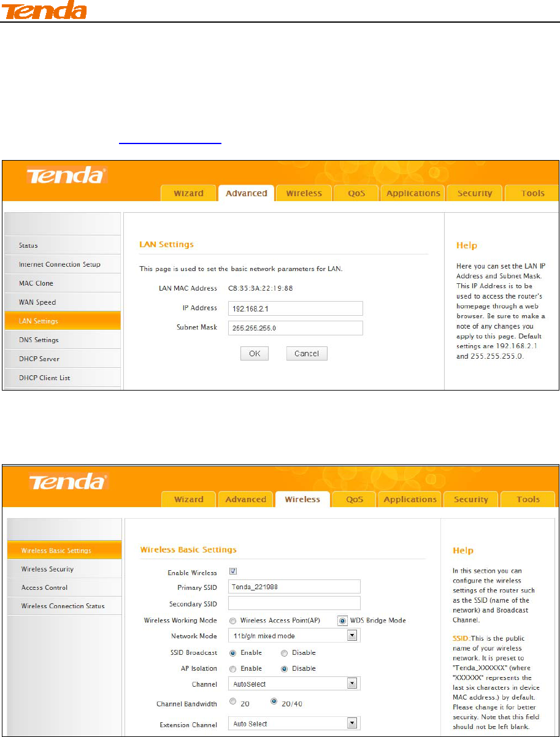This screenshot has height=737, width=560.
Task: Open Access Control sidebar item
Action: 64,587
